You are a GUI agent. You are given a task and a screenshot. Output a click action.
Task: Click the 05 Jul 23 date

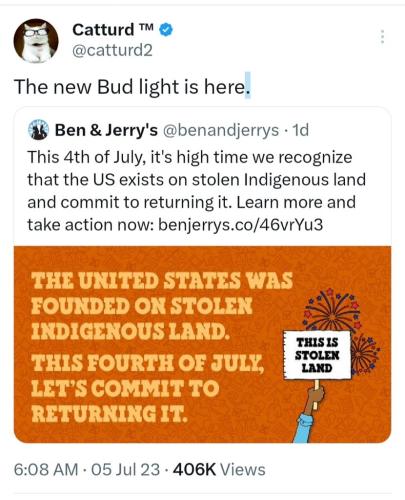(126, 470)
